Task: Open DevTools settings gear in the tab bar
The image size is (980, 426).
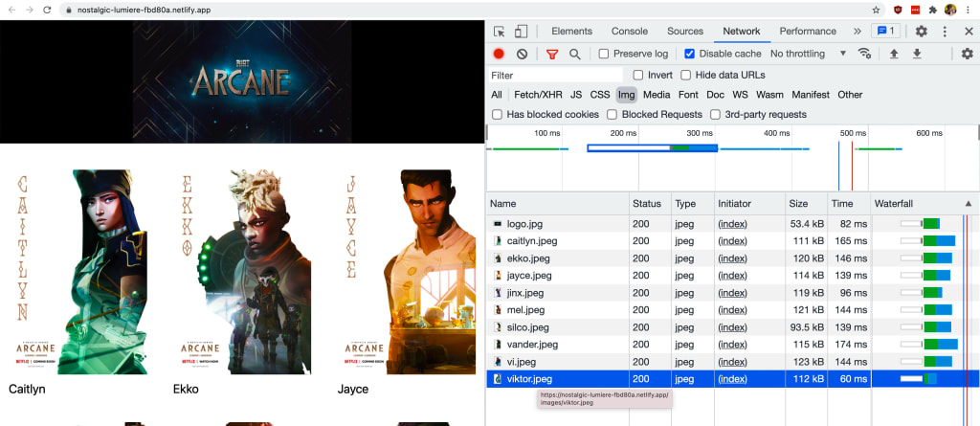Action: (922, 32)
